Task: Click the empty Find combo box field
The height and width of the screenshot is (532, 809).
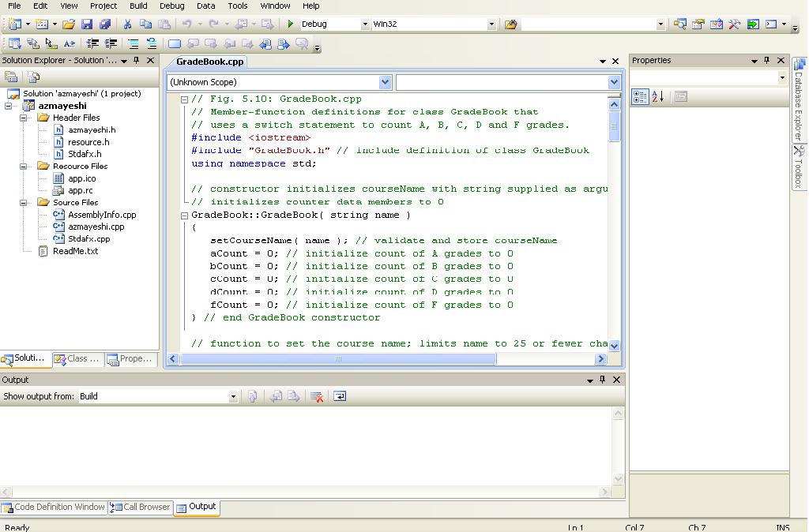Action: point(589,24)
